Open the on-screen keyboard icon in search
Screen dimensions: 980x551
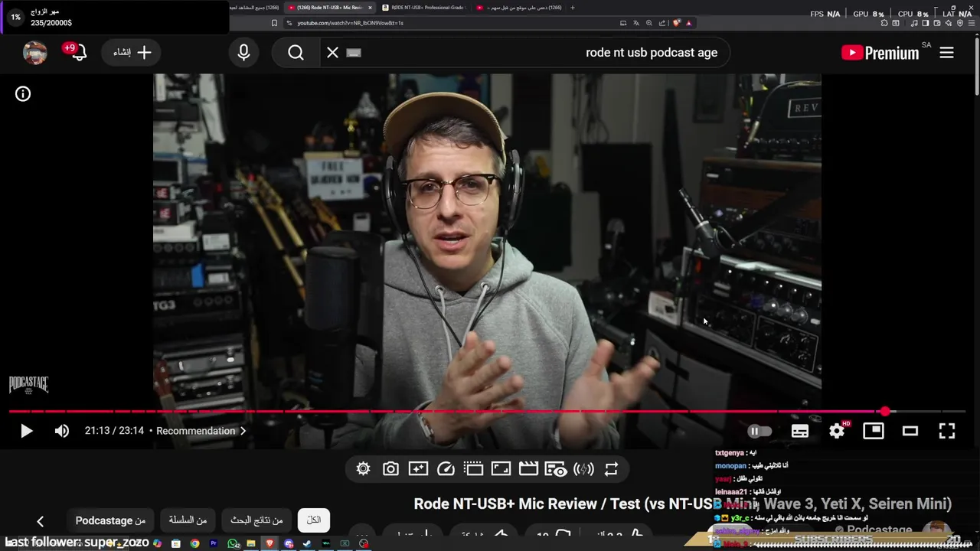(353, 53)
